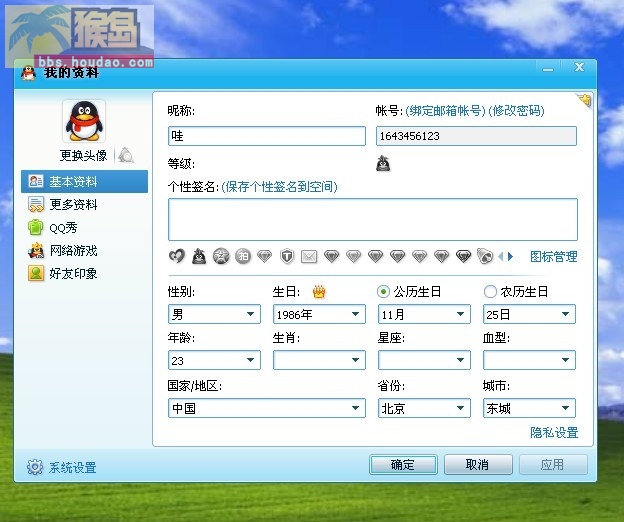This screenshot has height=522, width=624.
Task: Open 图标管理 link
Action: (554, 257)
